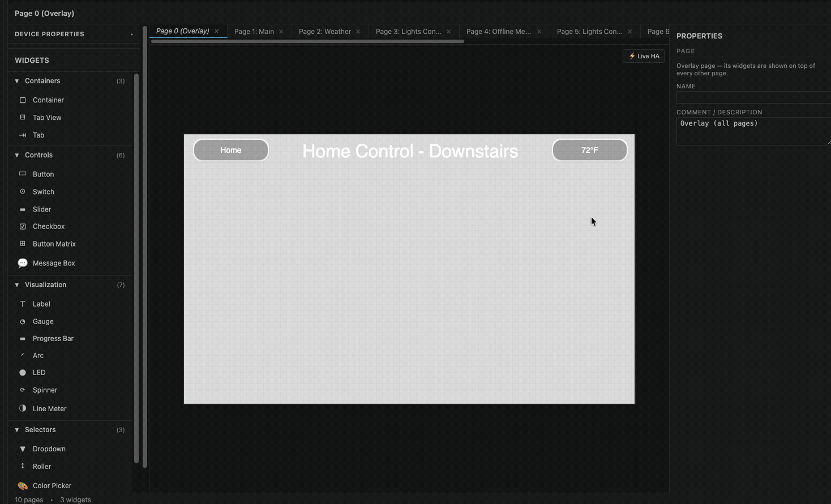The image size is (831, 504).
Task: Collapse the Controls widget group
Action: tap(17, 155)
